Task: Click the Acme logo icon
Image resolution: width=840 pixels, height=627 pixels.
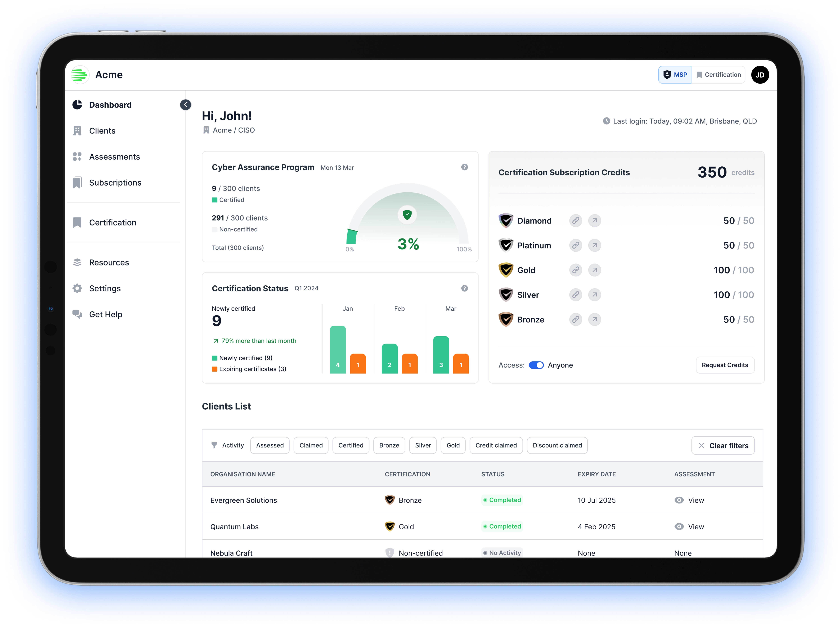Action: (x=80, y=75)
